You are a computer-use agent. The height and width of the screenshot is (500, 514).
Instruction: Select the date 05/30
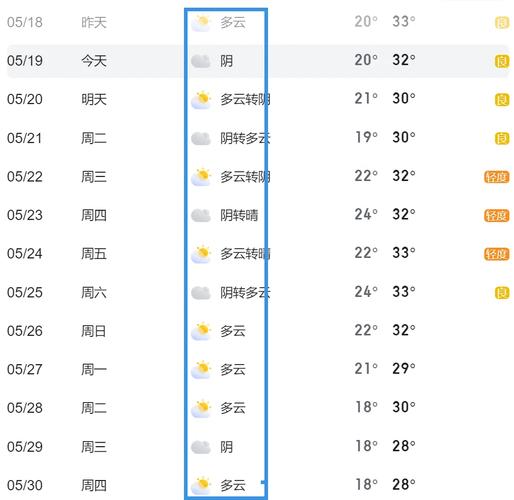[25, 485]
